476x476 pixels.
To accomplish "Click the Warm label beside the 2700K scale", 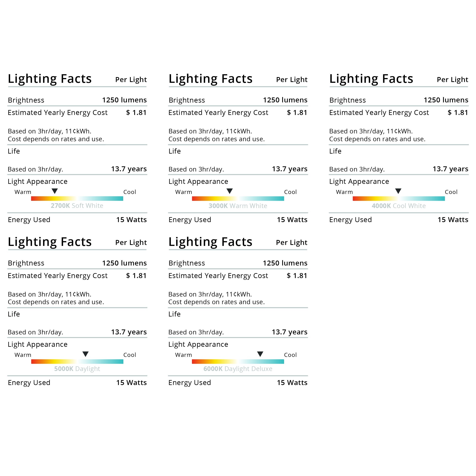I will tap(23, 192).
